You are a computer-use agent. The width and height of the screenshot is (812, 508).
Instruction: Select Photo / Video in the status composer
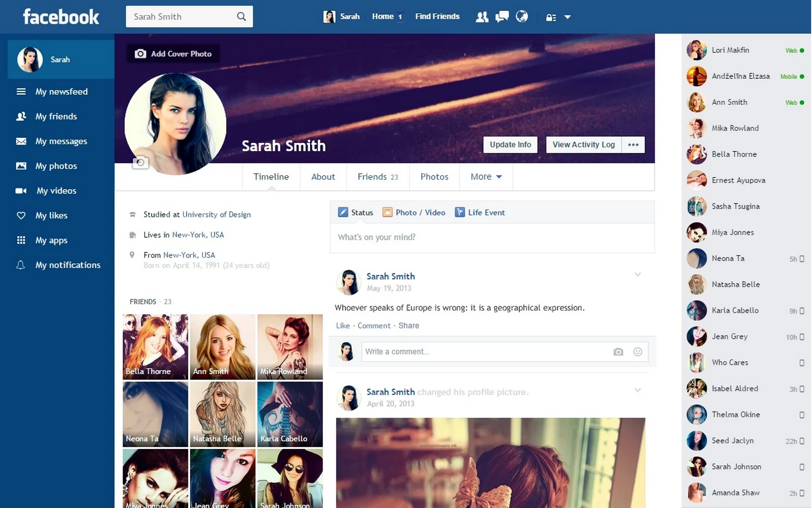coord(414,212)
